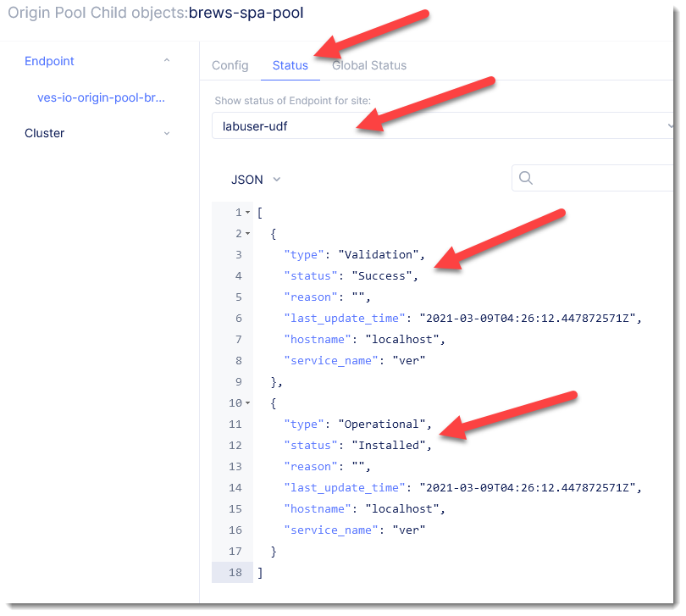Focus the JSON search input field
This screenshot has width=686, height=616.
click(601, 178)
